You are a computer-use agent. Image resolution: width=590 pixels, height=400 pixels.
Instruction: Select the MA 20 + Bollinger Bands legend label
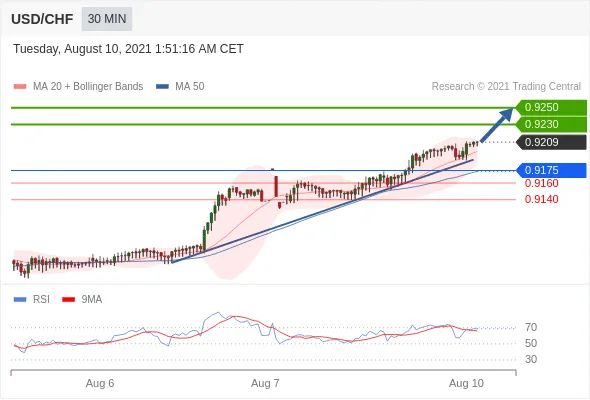click(x=88, y=87)
